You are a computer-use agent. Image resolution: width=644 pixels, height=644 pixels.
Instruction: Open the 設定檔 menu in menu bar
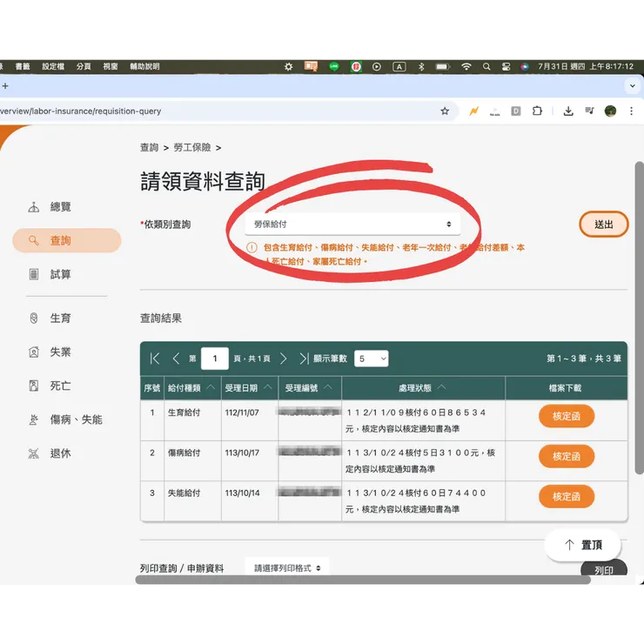click(x=53, y=66)
